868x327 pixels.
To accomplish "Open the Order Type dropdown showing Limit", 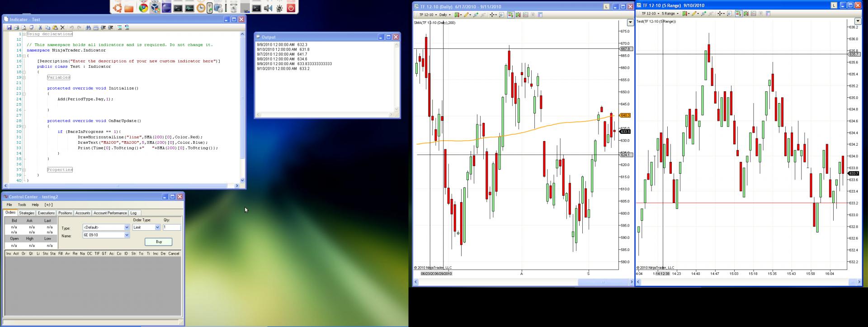I will (146, 227).
